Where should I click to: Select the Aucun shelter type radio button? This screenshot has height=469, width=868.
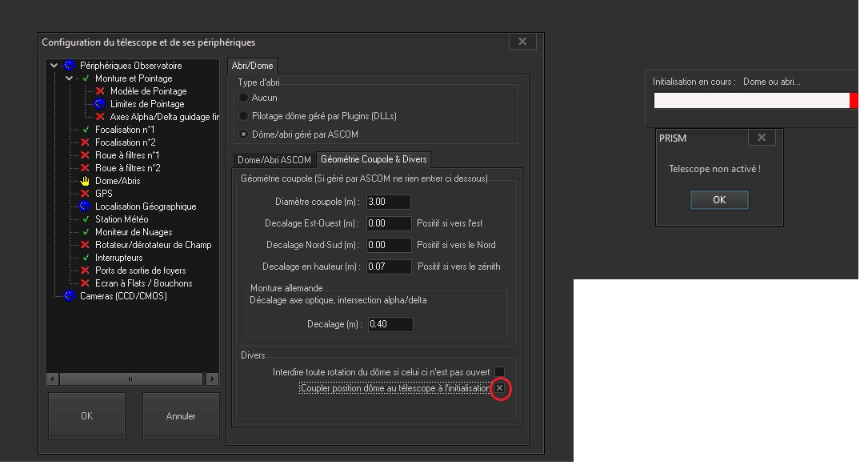coord(245,98)
